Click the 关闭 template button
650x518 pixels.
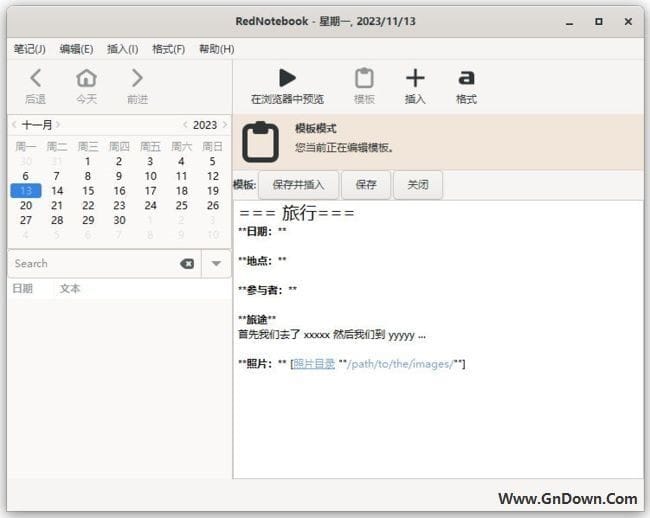click(417, 185)
